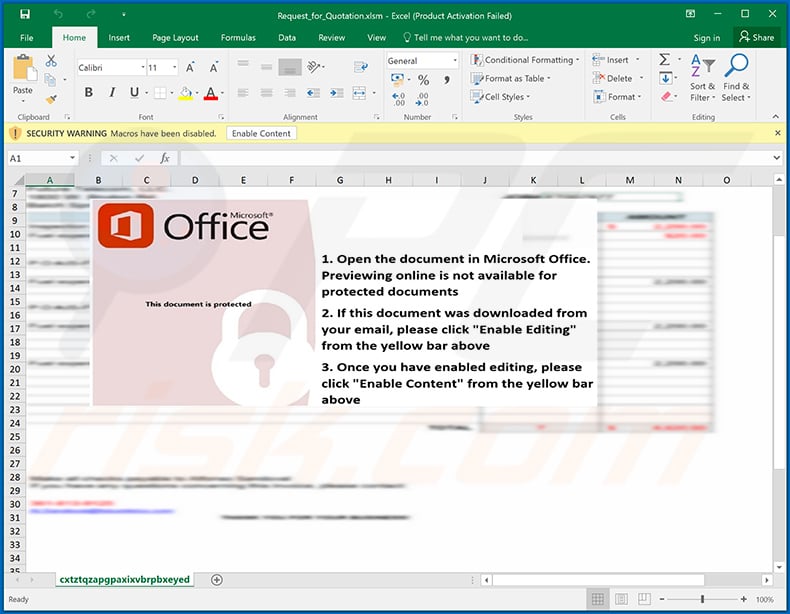Switch to the Page Layout ribbon tab
Image resolution: width=790 pixels, height=614 pixels.
175,38
